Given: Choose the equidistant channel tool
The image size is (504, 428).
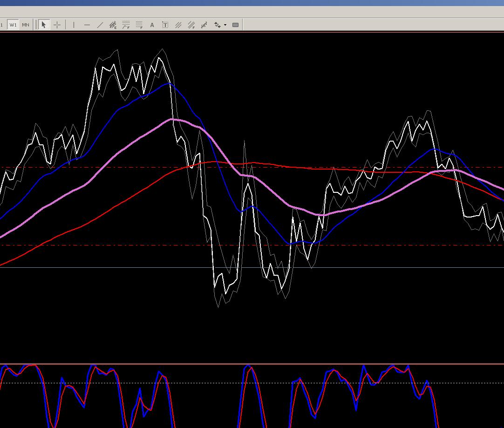Looking at the screenshot, I should pos(113,25).
